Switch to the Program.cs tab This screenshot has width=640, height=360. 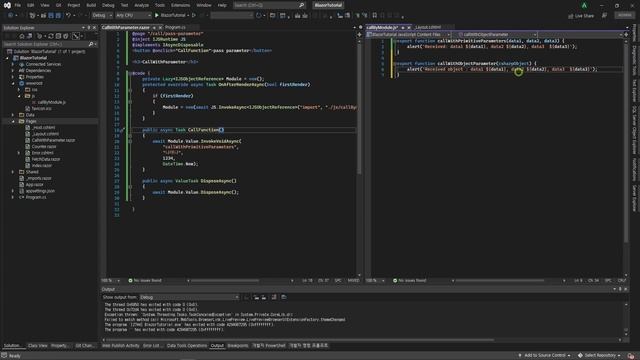(x=175, y=27)
